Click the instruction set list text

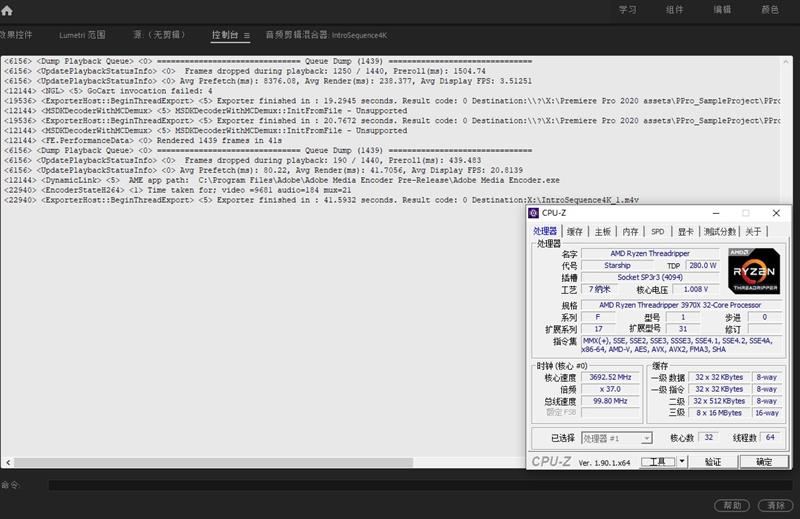(x=682, y=345)
